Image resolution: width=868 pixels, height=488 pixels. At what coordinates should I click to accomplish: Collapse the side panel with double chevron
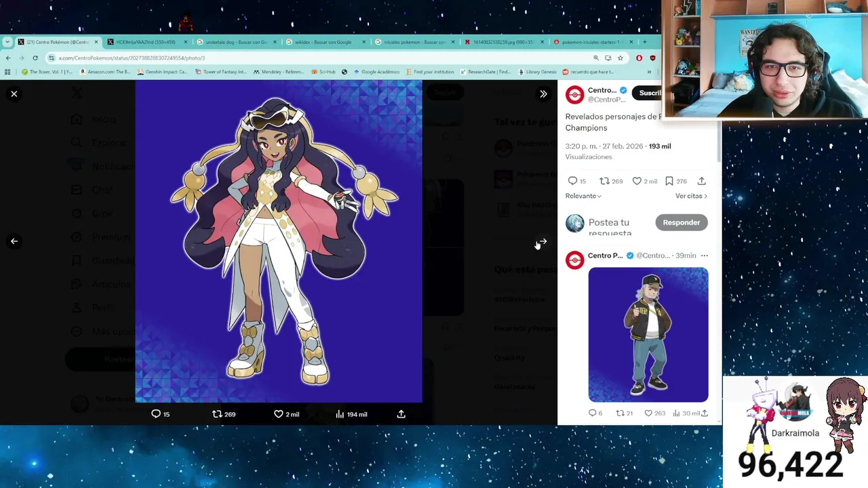(543, 94)
